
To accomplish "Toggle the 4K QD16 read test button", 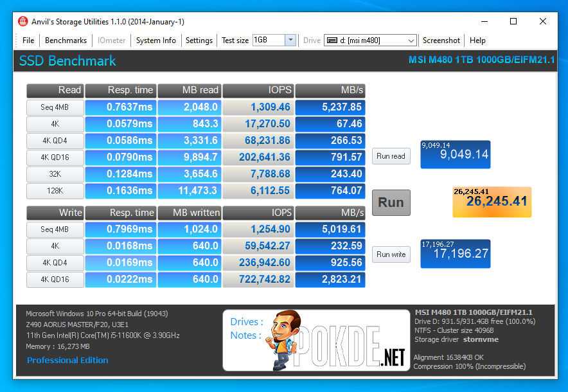I will 55,157.
